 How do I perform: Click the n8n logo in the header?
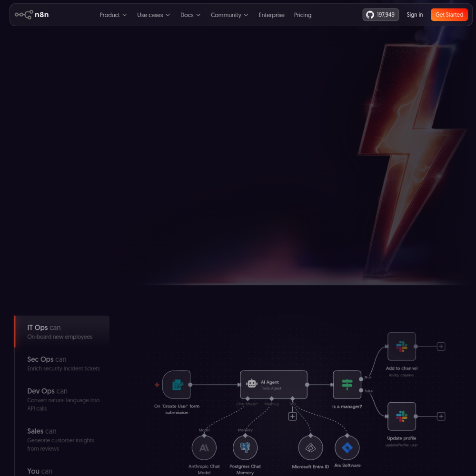coord(31,15)
